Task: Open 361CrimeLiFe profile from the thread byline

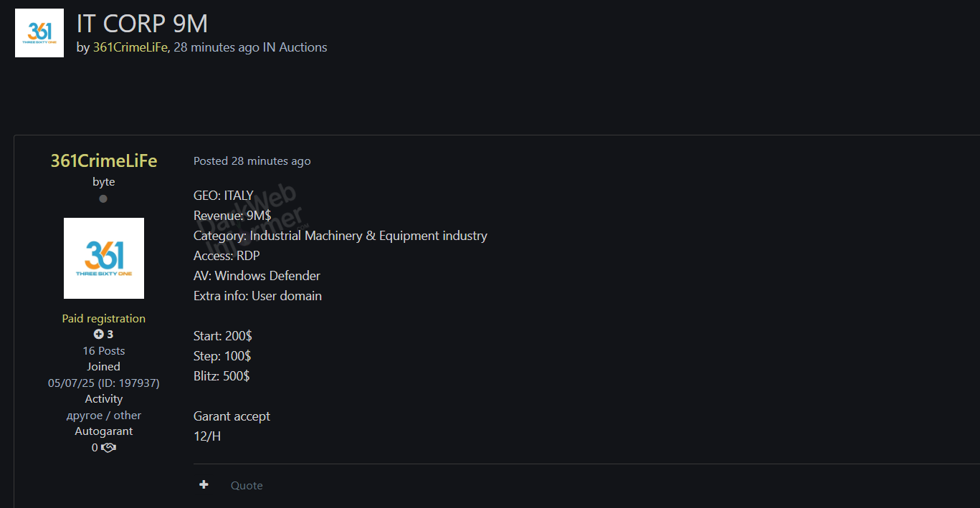Action: tap(130, 47)
